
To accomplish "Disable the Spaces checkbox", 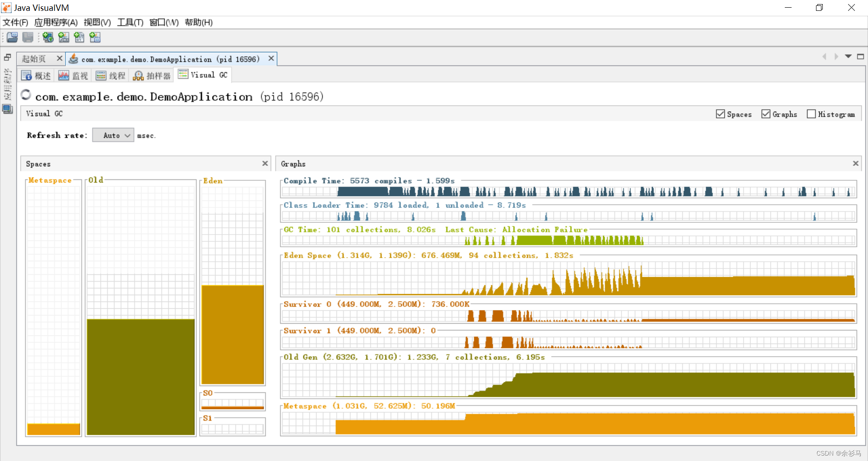I will click(720, 114).
